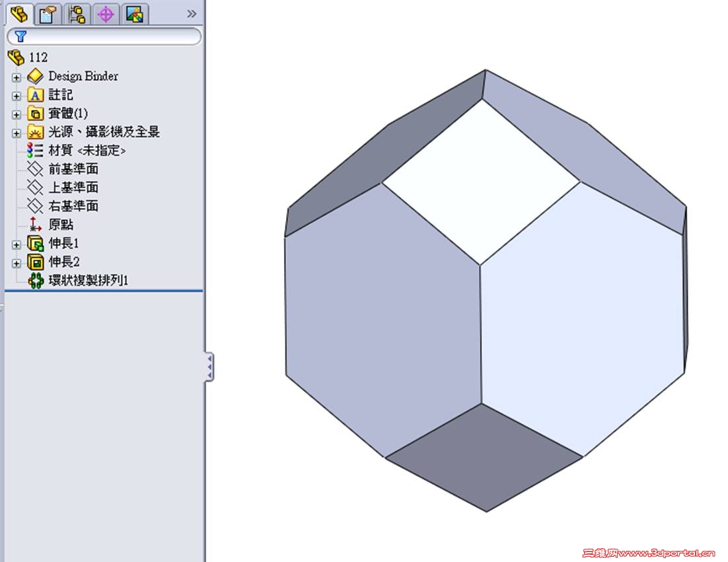The width and height of the screenshot is (728, 562).
Task: Click the feature tree filter field
Action: [104, 36]
